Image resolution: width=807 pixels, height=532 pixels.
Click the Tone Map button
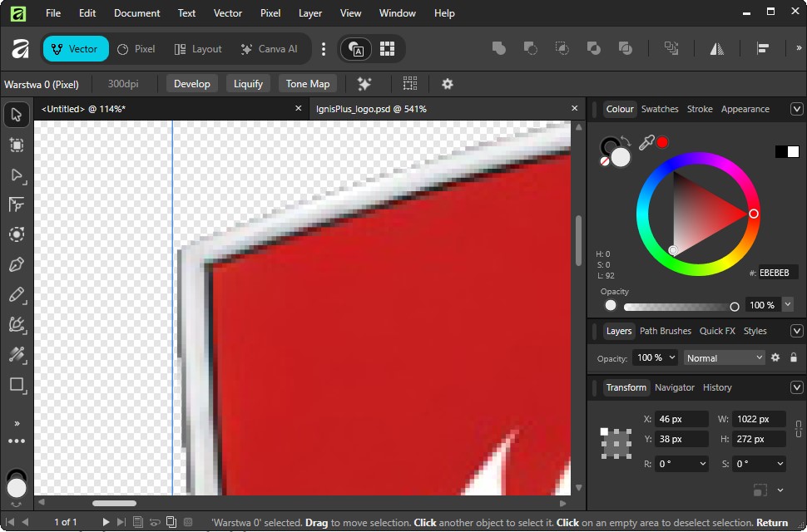[308, 84]
